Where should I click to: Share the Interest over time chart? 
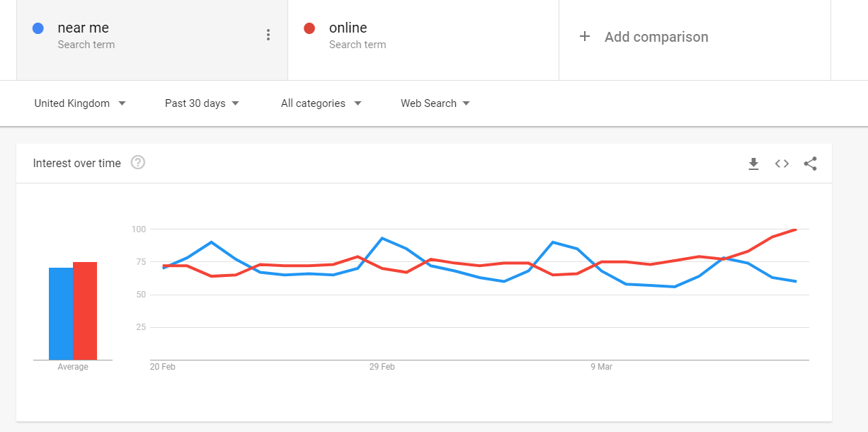pyautogui.click(x=811, y=164)
